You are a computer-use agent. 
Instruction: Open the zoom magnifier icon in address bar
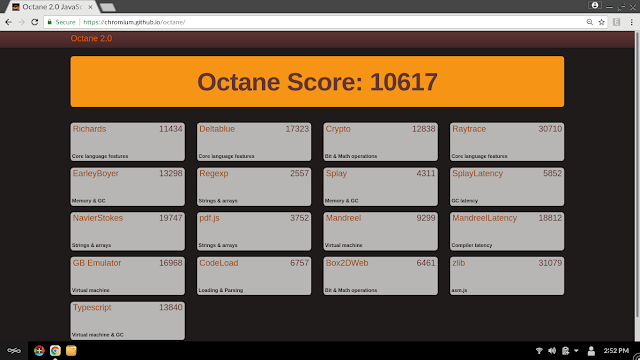589,22
